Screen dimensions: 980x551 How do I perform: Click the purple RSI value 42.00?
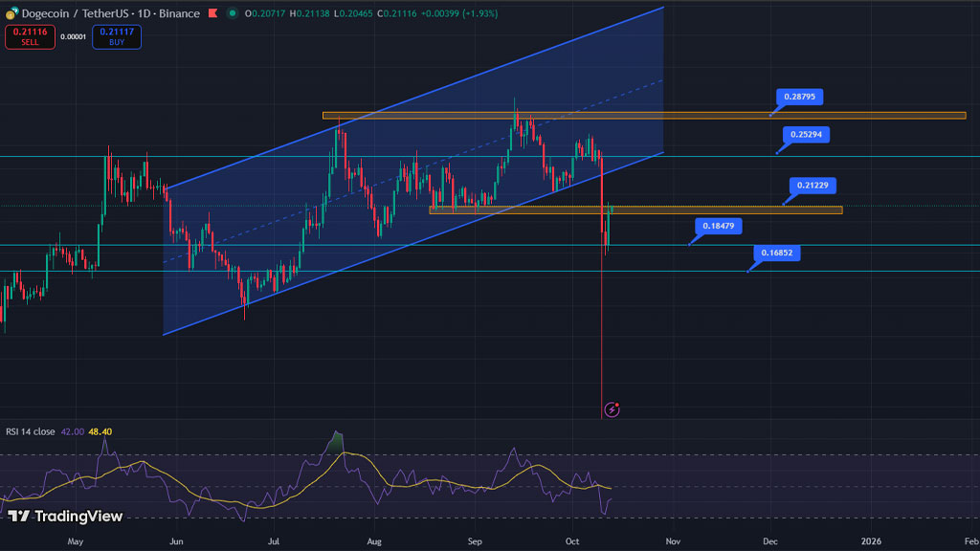tap(73, 431)
